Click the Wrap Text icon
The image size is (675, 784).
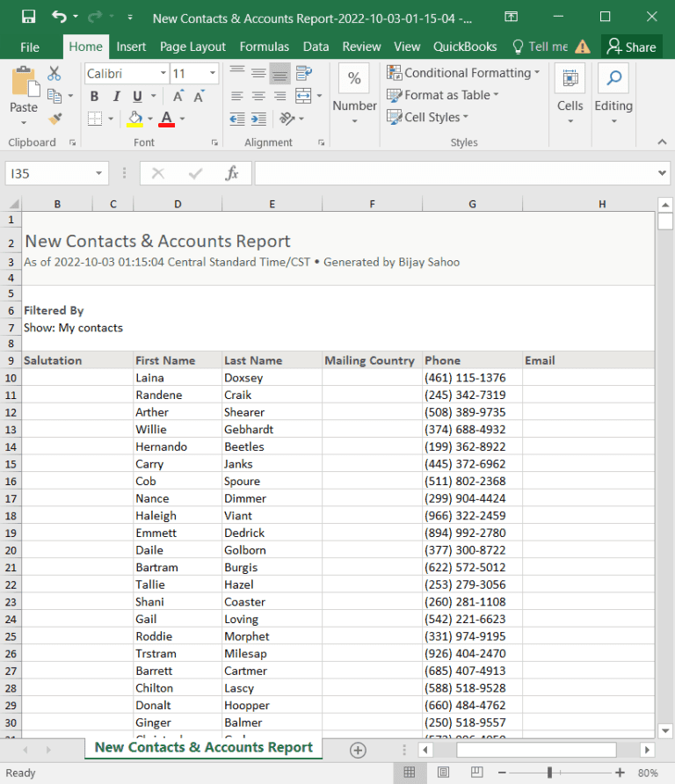pyautogui.click(x=303, y=74)
